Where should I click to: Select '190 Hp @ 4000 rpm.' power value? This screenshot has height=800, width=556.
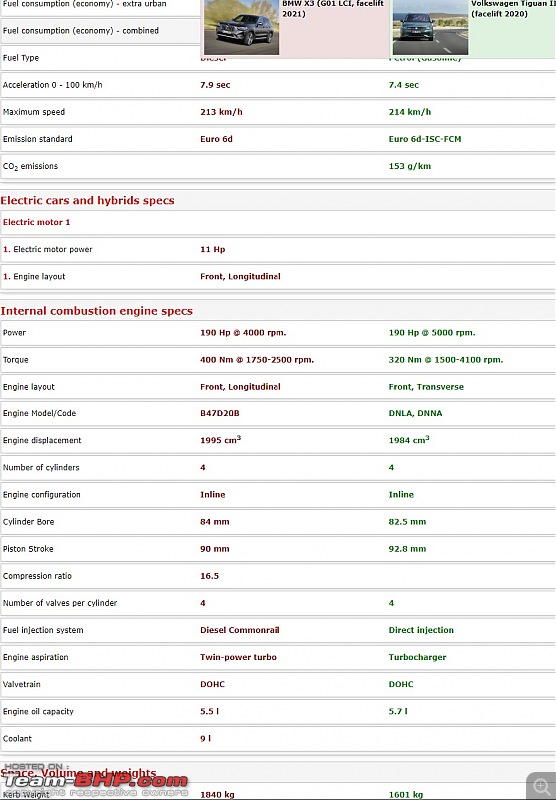(243, 333)
